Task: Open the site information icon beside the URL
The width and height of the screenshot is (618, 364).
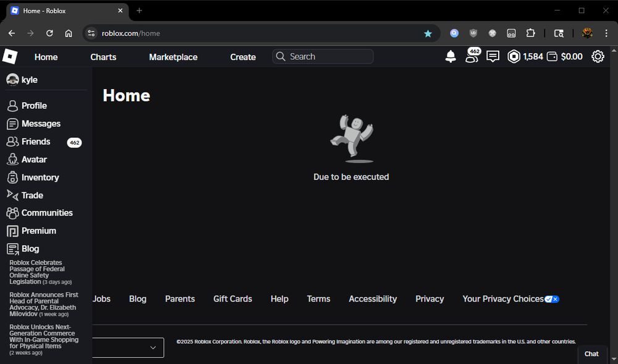Action: click(91, 33)
